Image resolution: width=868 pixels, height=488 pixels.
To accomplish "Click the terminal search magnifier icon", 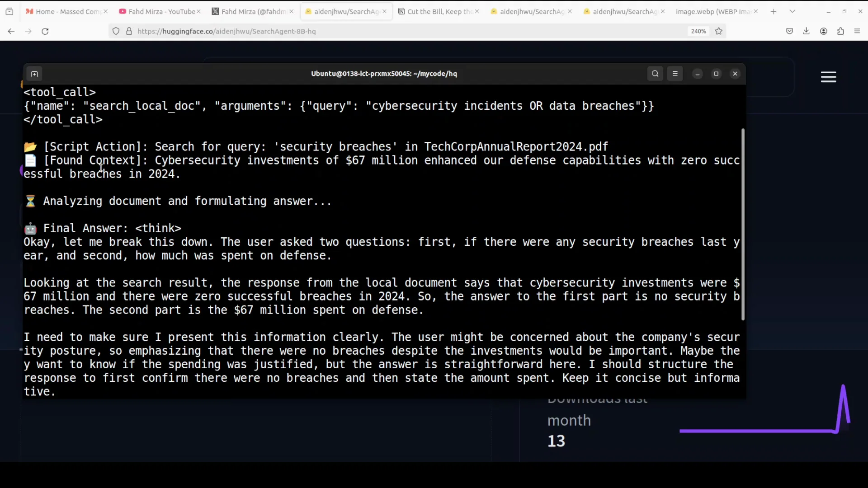I will click(655, 74).
